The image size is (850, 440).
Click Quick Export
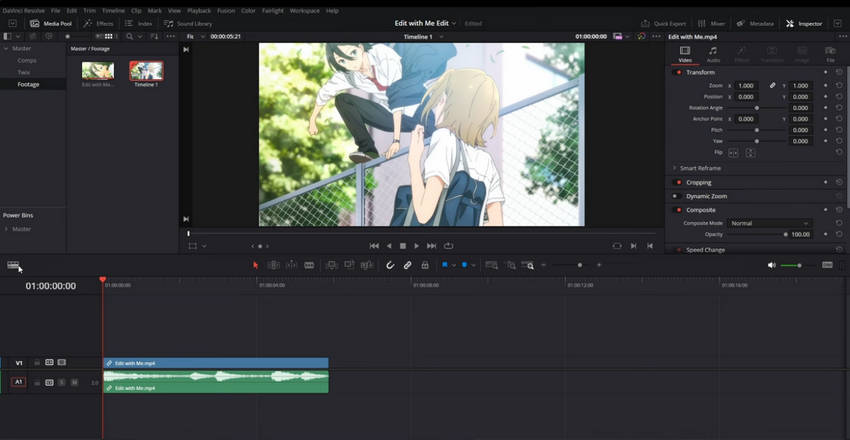pyautogui.click(x=664, y=24)
